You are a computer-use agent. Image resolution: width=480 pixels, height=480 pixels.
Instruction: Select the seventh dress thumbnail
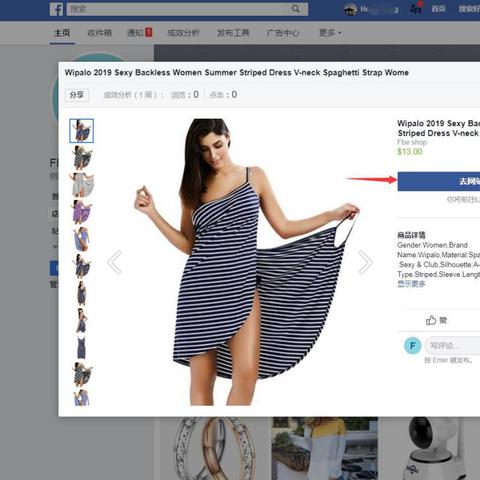pyautogui.click(x=82, y=293)
